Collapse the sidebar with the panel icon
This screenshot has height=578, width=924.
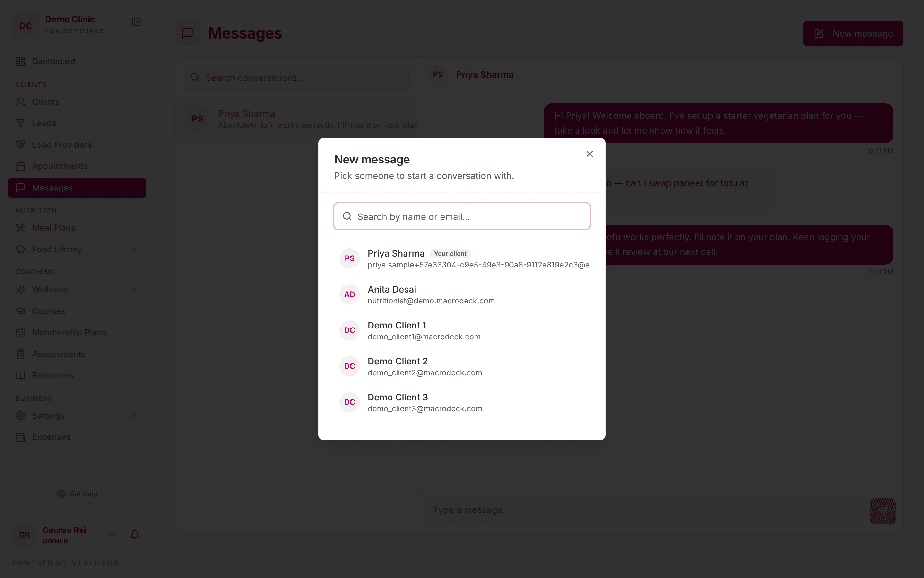(136, 22)
